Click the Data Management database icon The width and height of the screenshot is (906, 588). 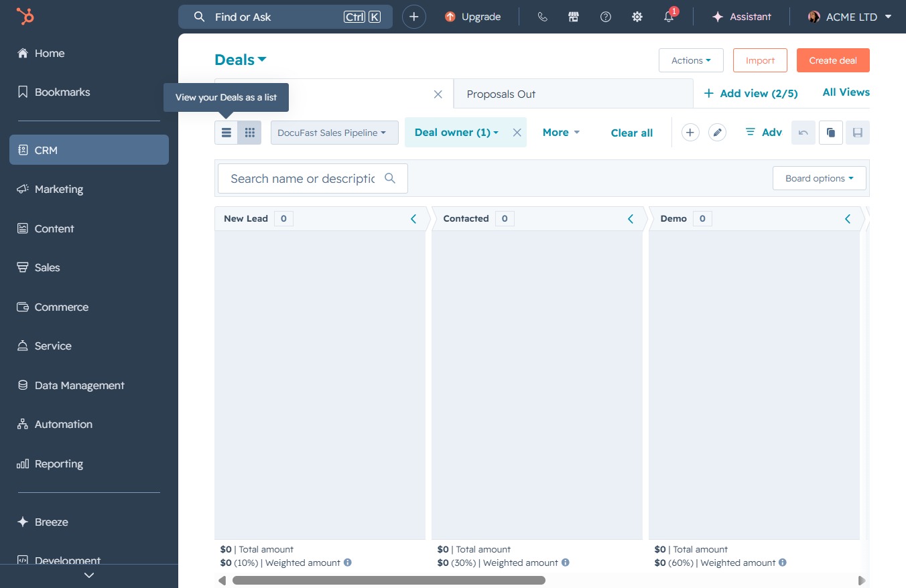(23, 385)
